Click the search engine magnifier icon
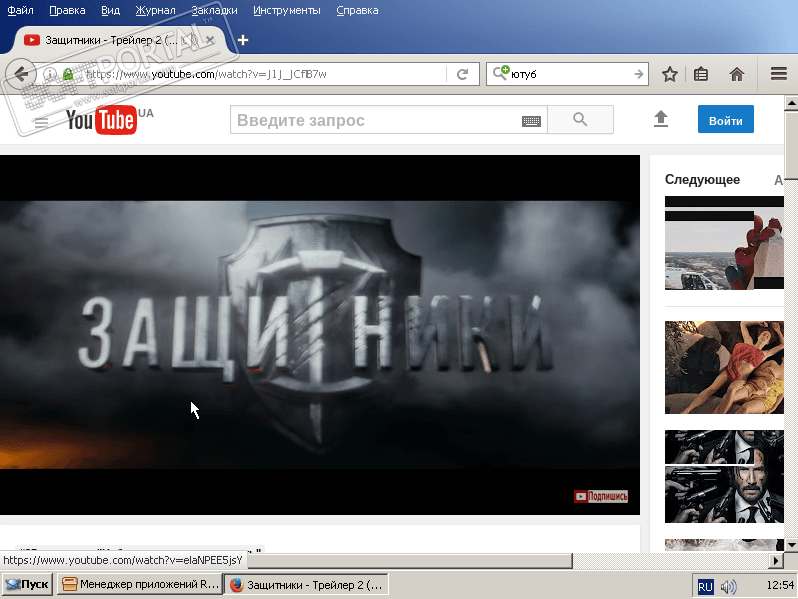 point(501,73)
